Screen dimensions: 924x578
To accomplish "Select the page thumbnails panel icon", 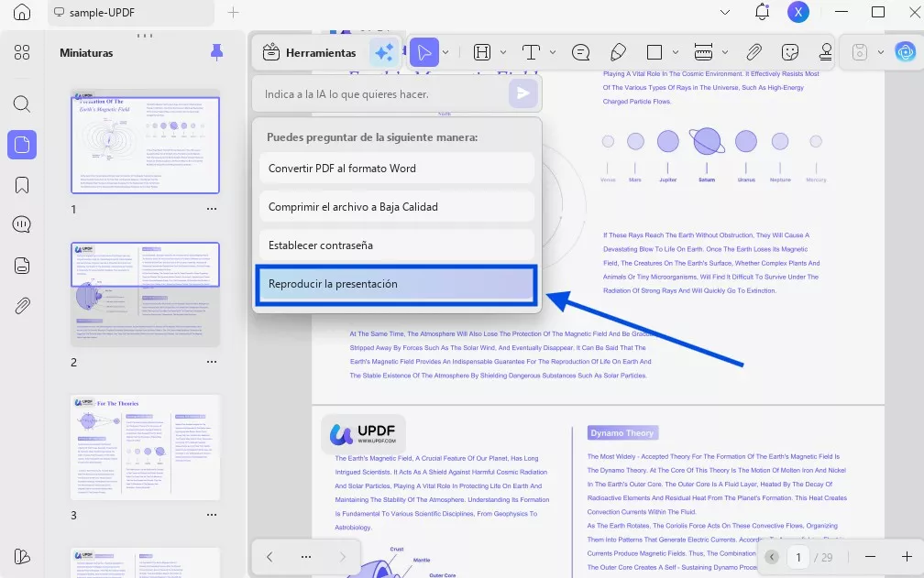I will [22, 145].
